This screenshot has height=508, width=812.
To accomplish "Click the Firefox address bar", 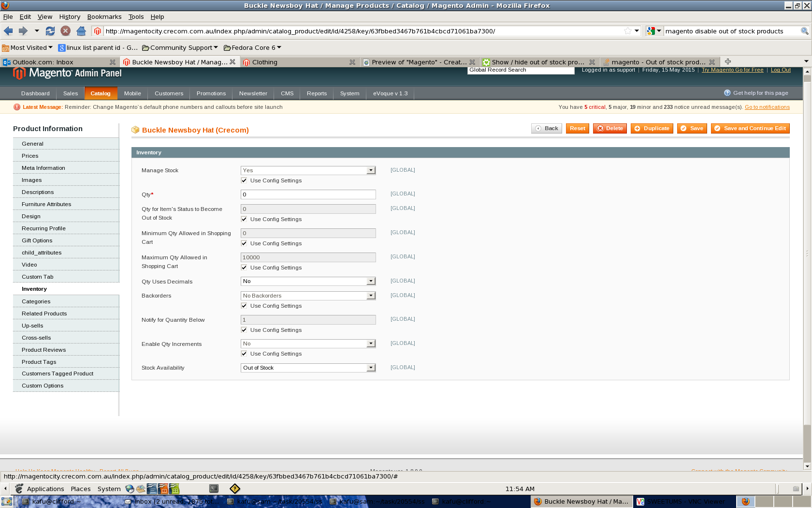I will 362,31.
